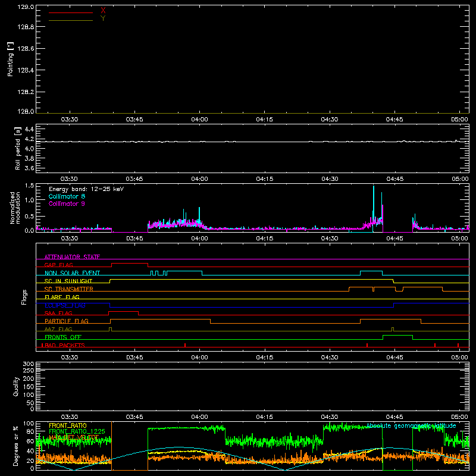The width and height of the screenshot is (476, 476).
Task: Click the 128.6 tick label
Action: 26,49
